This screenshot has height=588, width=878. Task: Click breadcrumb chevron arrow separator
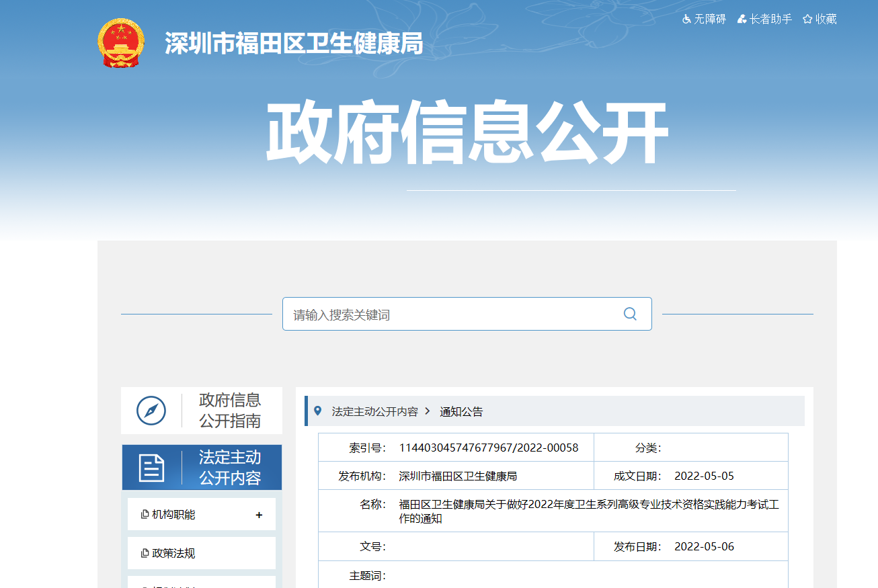click(428, 411)
